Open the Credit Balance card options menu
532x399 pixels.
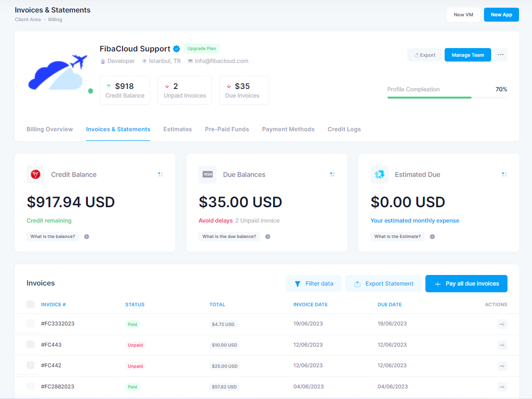coord(160,175)
